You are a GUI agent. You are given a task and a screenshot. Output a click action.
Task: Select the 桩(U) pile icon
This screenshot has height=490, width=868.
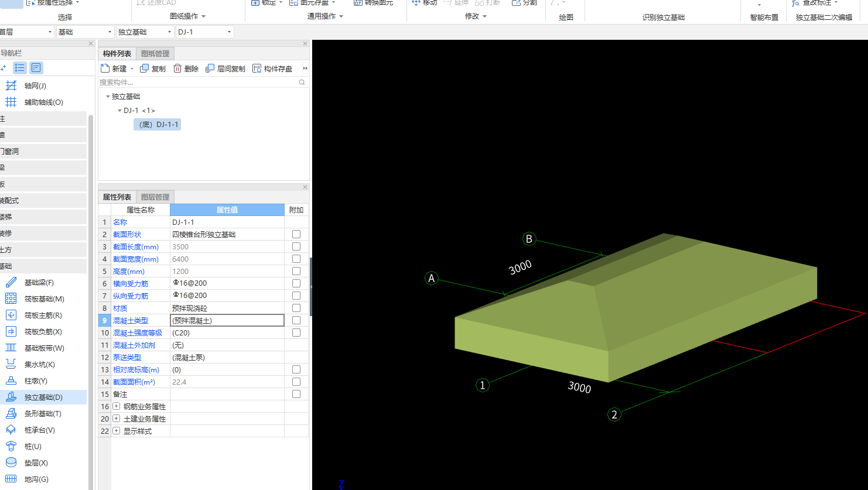click(11, 447)
